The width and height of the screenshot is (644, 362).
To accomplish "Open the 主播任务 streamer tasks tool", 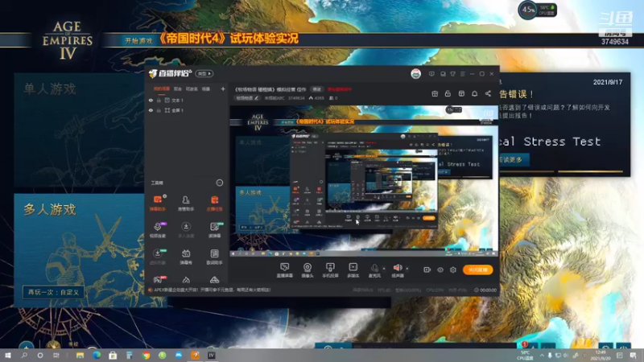I will point(214,203).
